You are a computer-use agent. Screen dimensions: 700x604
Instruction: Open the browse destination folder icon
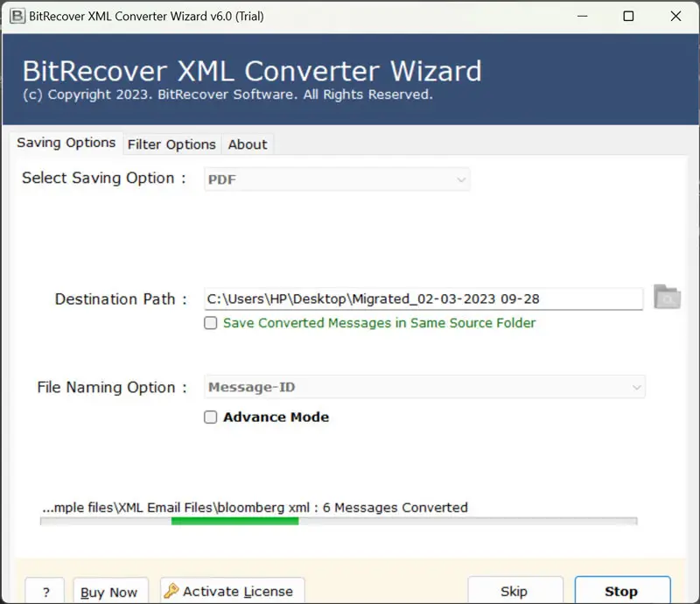[x=667, y=297]
